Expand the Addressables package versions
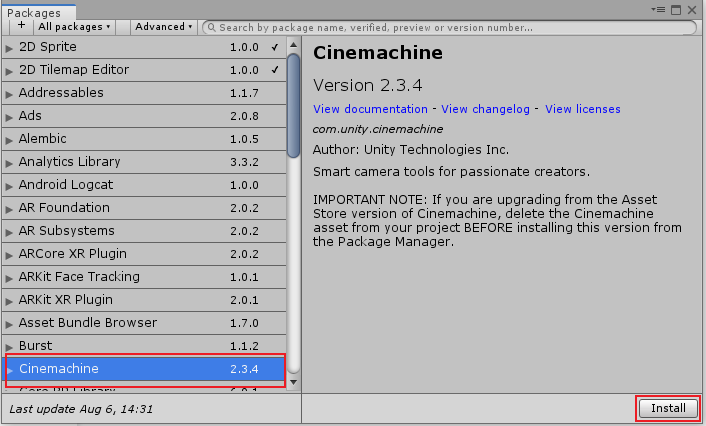Image resolution: width=706 pixels, height=426 pixels. point(10,93)
